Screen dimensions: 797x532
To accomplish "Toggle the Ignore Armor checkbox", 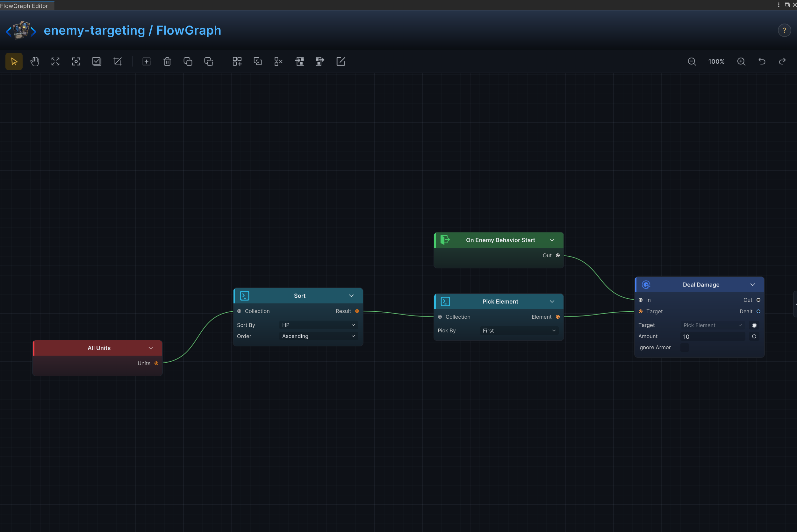I will pos(684,347).
